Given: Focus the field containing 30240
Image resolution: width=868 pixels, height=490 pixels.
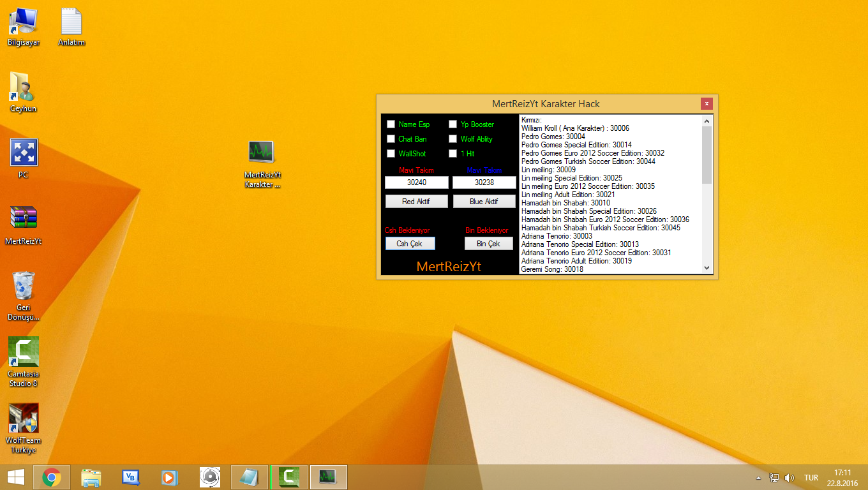Looking at the screenshot, I should (417, 182).
